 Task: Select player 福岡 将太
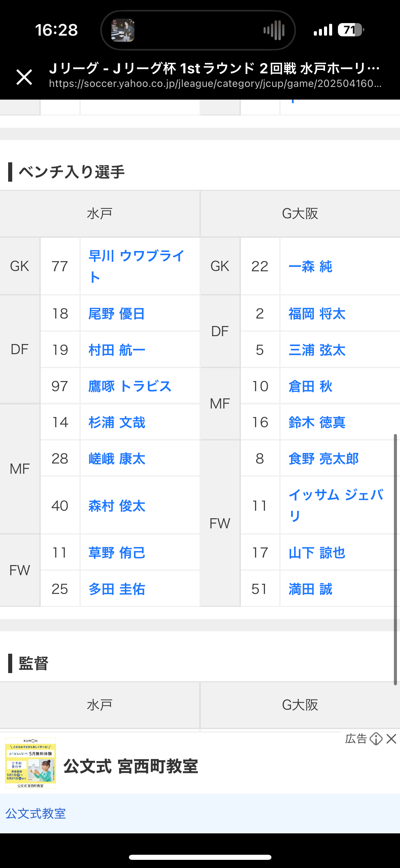pyautogui.click(x=317, y=313)
